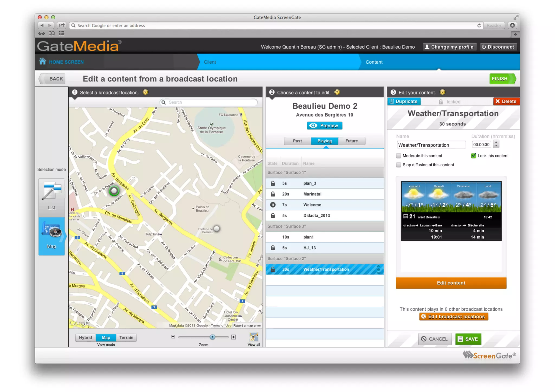Image resolution: width=555 pixels, height=392 pixels.
Task: Click the orange Edit content button
Action: click(451, 283)
